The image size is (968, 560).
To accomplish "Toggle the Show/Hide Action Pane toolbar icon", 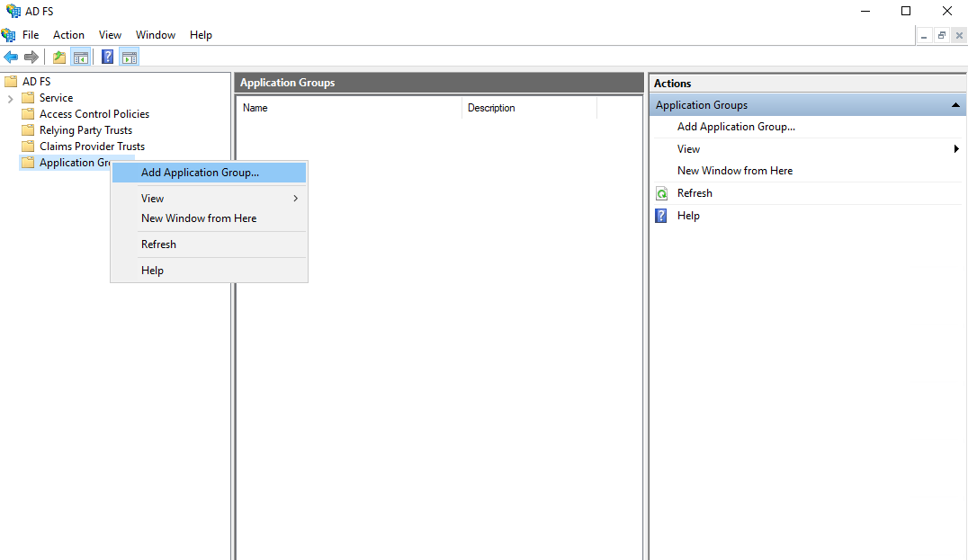I will click(129, 58).
